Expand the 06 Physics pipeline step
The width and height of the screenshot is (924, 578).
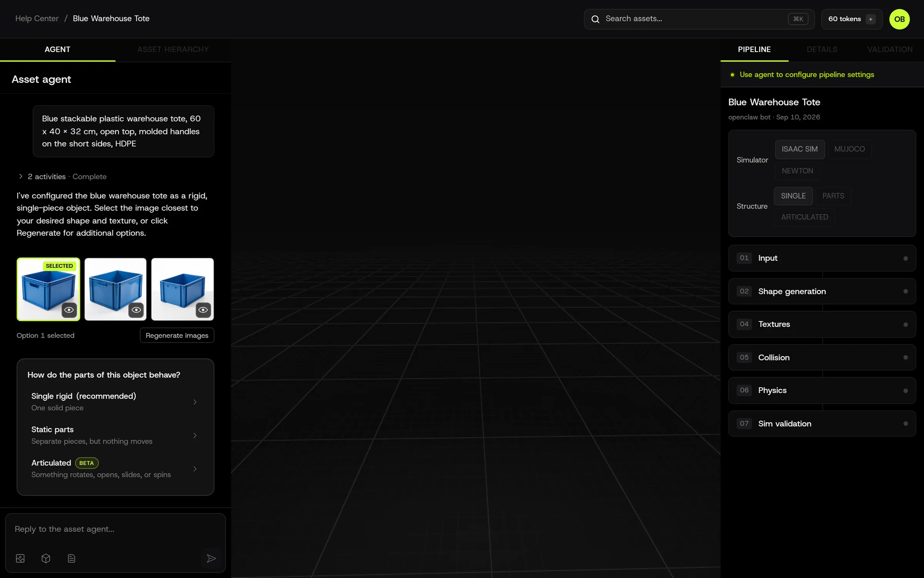(x=822, y=390)
